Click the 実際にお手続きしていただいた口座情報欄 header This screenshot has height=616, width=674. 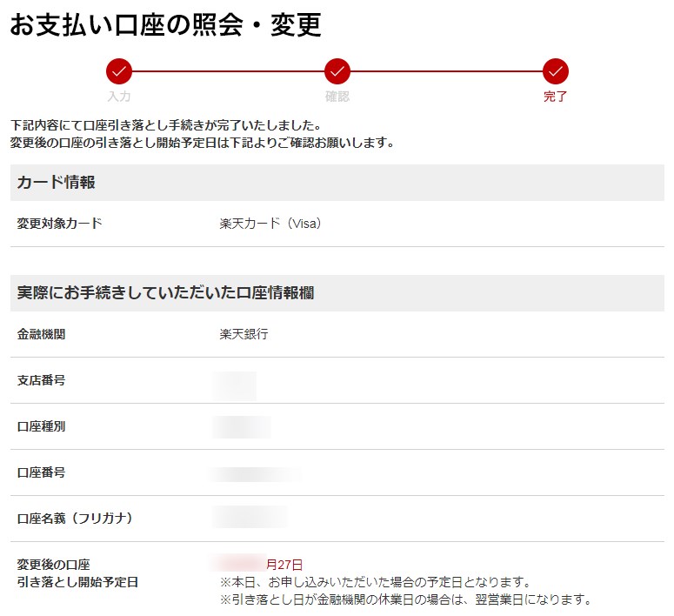[x=337, y=293]
